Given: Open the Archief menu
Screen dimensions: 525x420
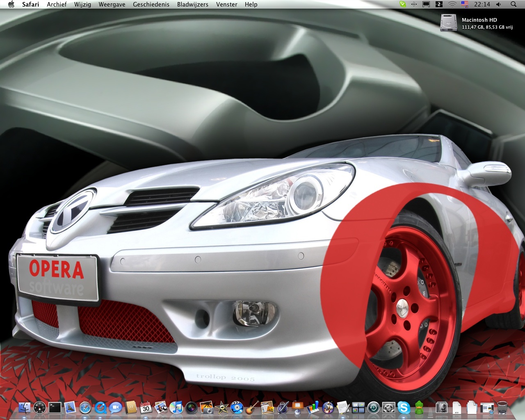Looking at the screenshot, I should click(57, 5).
